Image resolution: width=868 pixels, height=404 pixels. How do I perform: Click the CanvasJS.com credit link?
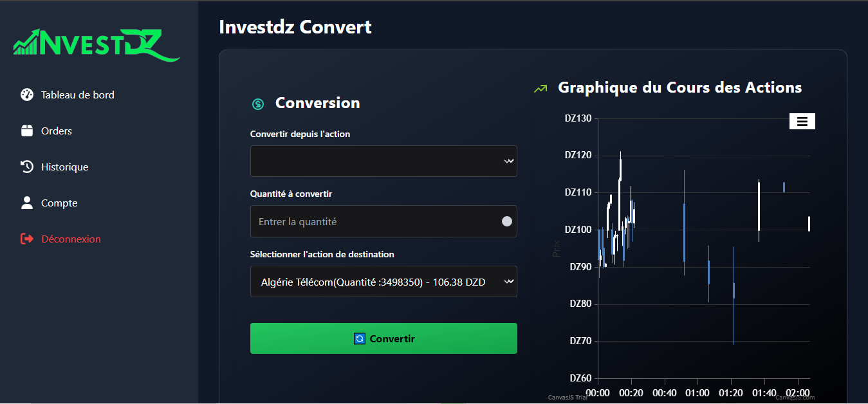click(x=795, y=398)
